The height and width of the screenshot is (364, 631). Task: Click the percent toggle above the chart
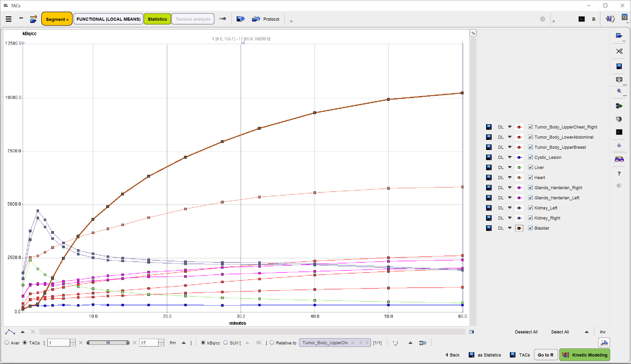(x=473, y=33)
